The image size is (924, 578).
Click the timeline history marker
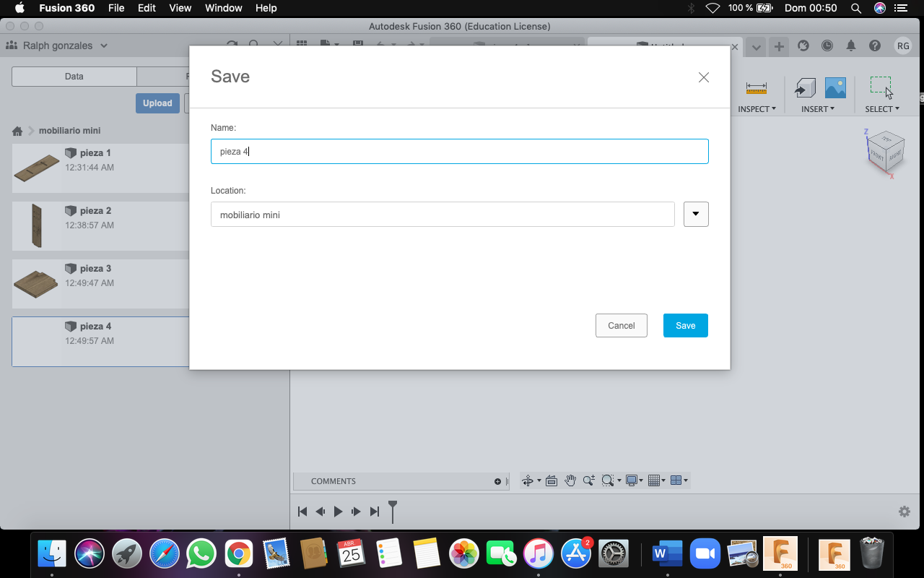pyautogui.click(x=393, y=511)
